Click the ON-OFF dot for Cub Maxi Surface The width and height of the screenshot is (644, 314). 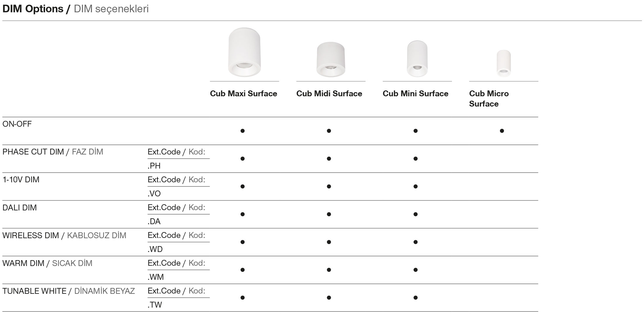tap(242, 131)
